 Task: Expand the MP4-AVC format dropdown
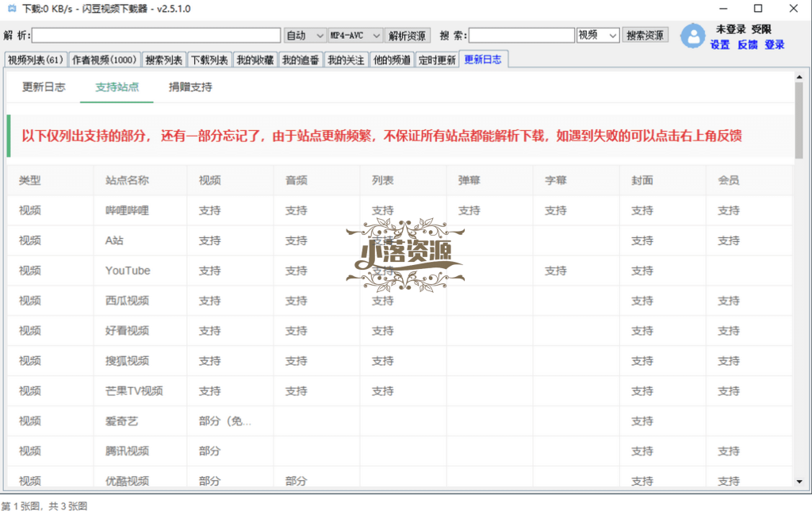[x=355, y=35]
